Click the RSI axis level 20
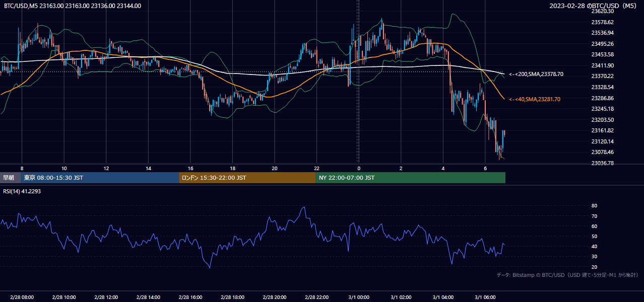Screen dimensions: 644x302 tap(594, 267)
